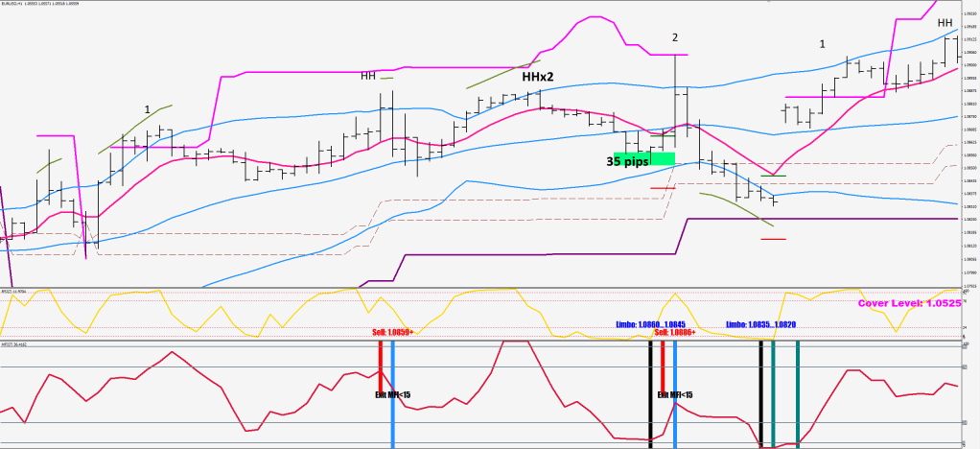This screenshot has width=980, height=449.
Task: Click the HH label at chart's latest bars
Action: pyautogui.click(x=945, y=23)
